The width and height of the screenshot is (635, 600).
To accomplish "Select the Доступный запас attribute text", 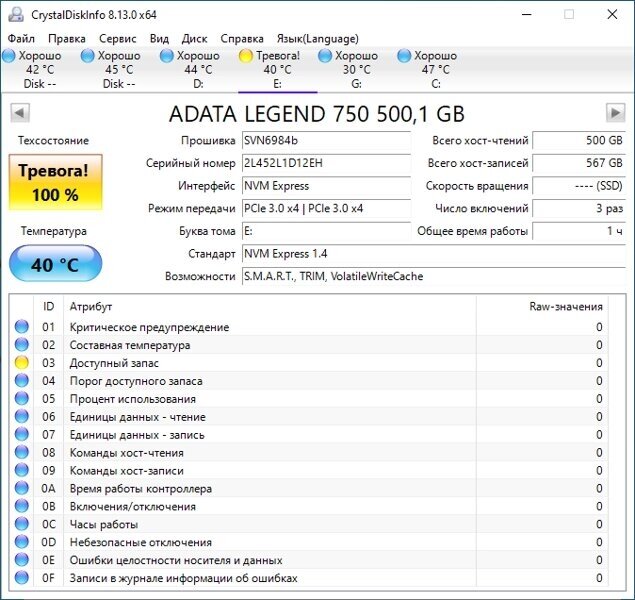I will [114, 363].
